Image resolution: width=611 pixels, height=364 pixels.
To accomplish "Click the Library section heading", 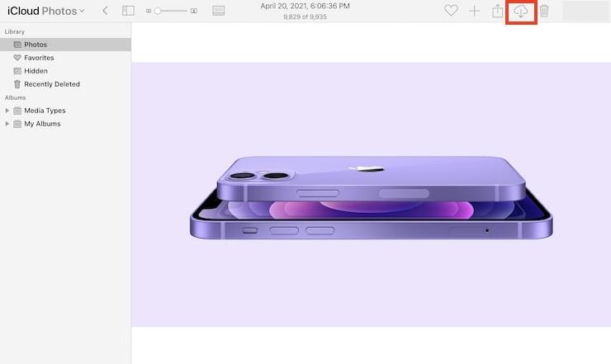I will click(x=14, y=31).
